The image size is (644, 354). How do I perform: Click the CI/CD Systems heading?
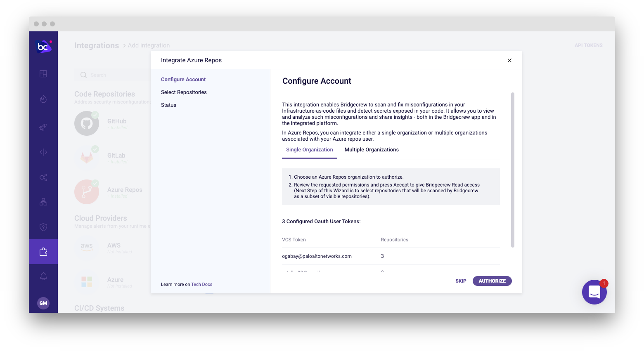(x=99, y=308)
